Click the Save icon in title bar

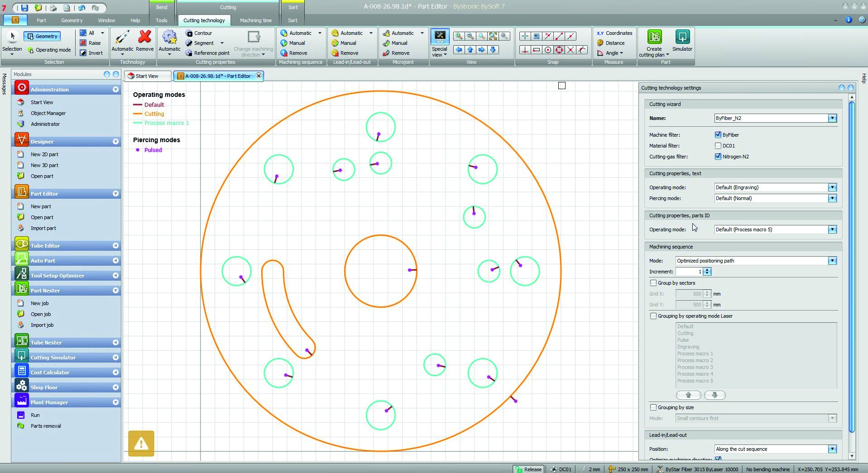tap(24, 8)
